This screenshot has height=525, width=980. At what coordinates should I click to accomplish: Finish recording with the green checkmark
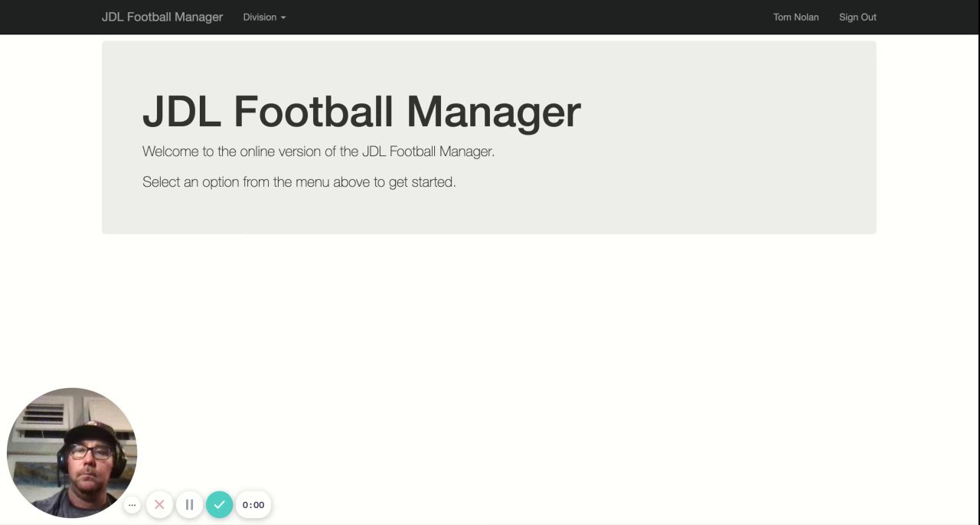(x=219, y=505)
